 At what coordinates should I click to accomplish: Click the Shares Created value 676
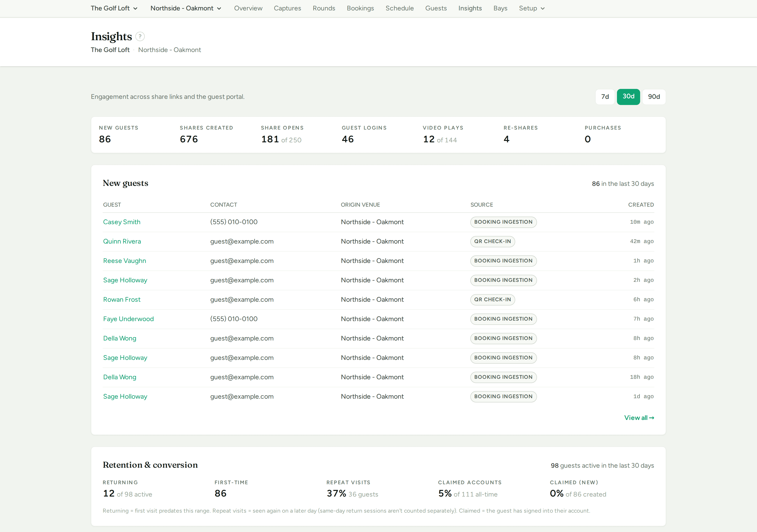189,139
